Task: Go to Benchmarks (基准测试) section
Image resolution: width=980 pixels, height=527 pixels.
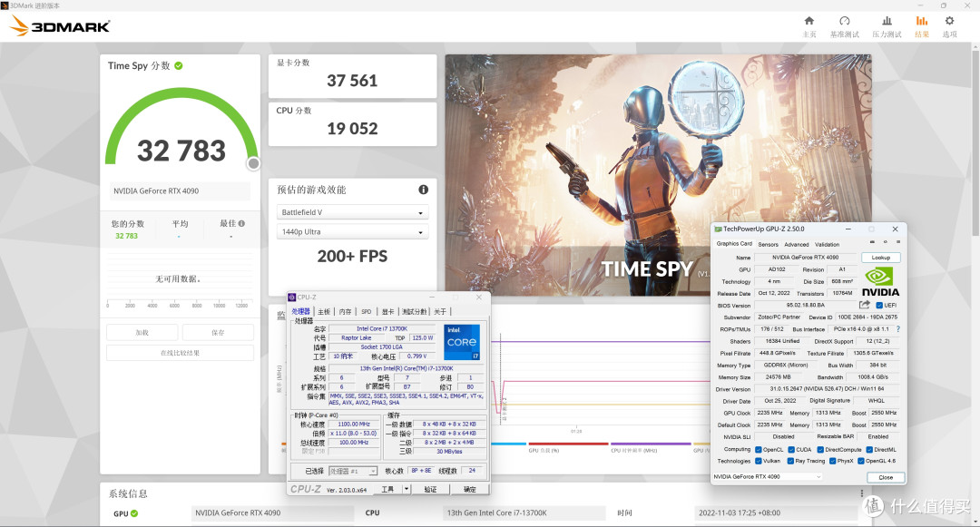Action: click(x=845, y=27)
